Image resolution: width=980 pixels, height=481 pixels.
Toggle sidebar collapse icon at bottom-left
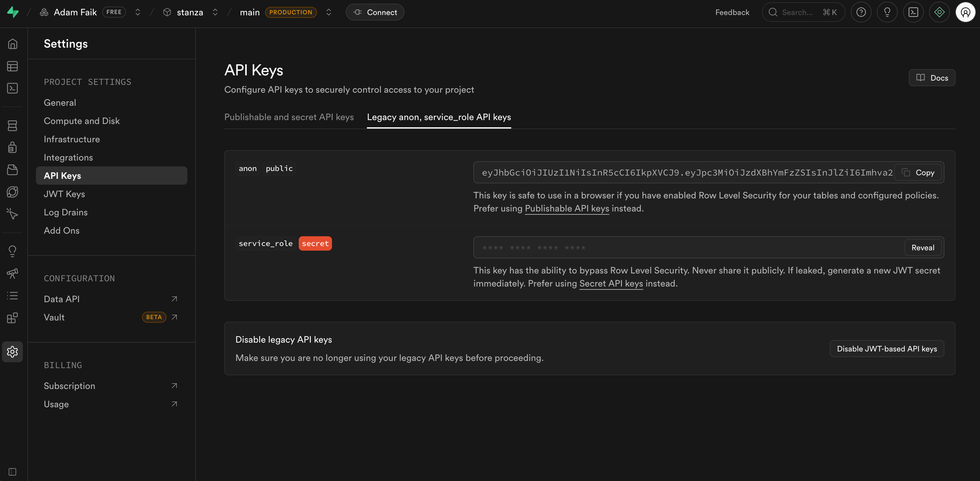click(x=12, y=472)
